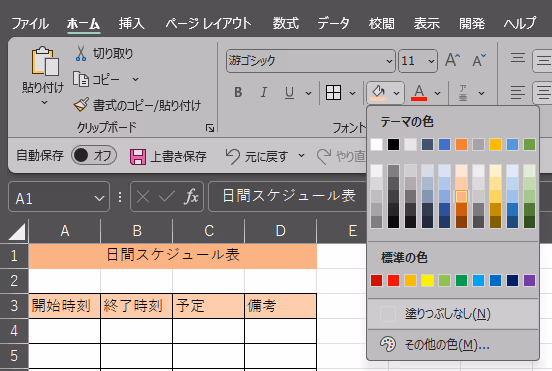The height and width of the screenshot is (371, 552).
Task: Select column B header
Action: [x=137, y=231]
